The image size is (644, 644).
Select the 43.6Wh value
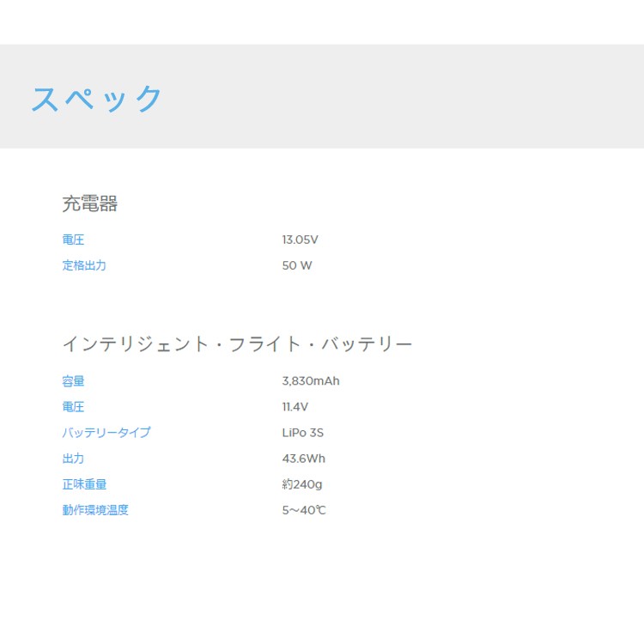(x=303, y=459)
